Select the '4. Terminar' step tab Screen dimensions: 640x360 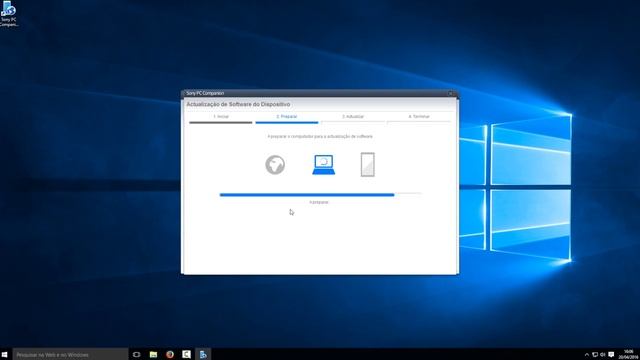[x=419, y=117]
